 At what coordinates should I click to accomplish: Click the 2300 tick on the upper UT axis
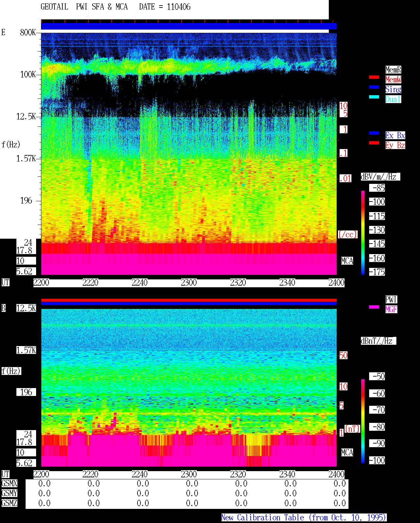189,283
